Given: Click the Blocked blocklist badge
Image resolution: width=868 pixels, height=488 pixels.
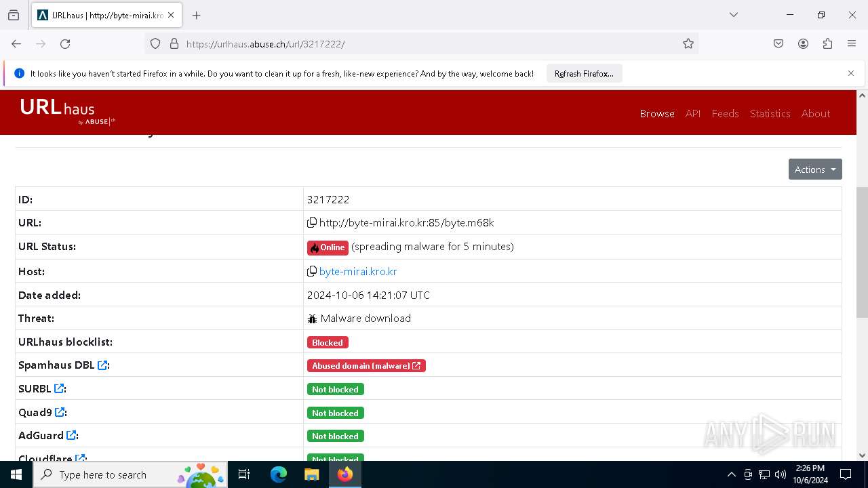Looking at the screenshot, I should pyautogui.click(x=328, y=342).
